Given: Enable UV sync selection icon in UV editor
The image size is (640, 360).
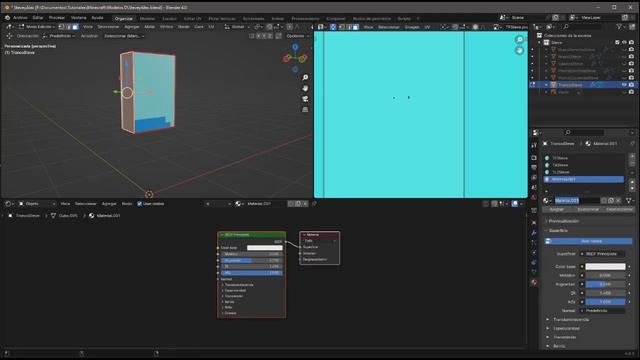Looking at the screenshot, I should pos(333,27).
